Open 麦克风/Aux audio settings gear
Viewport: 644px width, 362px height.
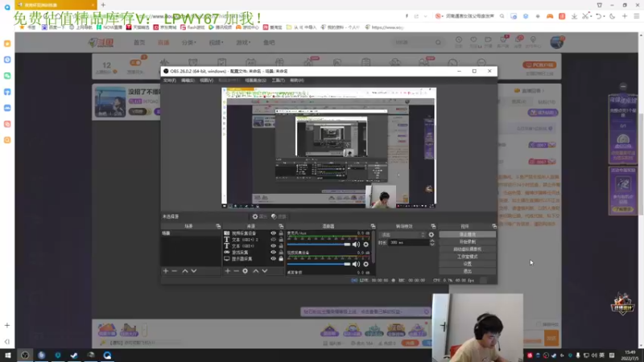[365, 245]
